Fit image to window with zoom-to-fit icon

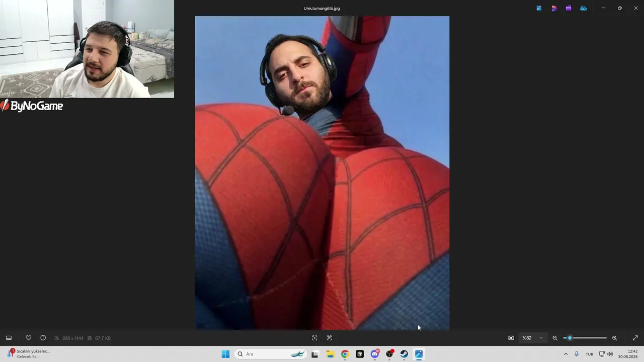point(511,338)
